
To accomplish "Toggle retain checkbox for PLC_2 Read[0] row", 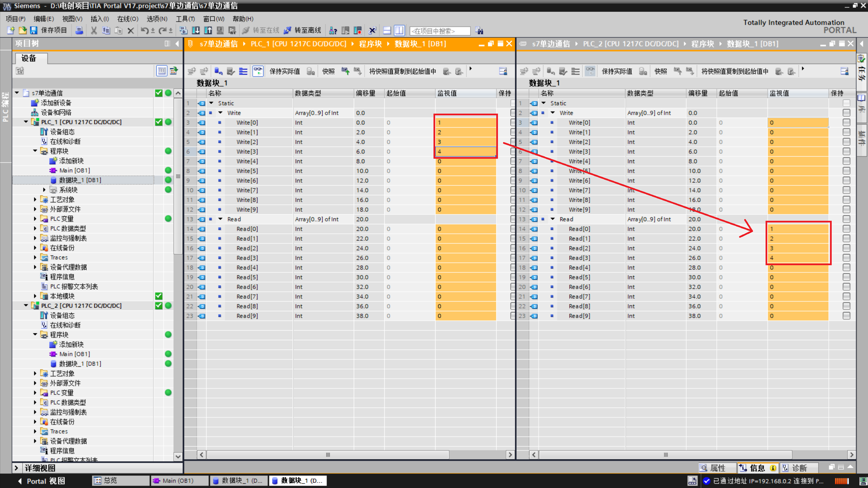I will coord(846,229).
